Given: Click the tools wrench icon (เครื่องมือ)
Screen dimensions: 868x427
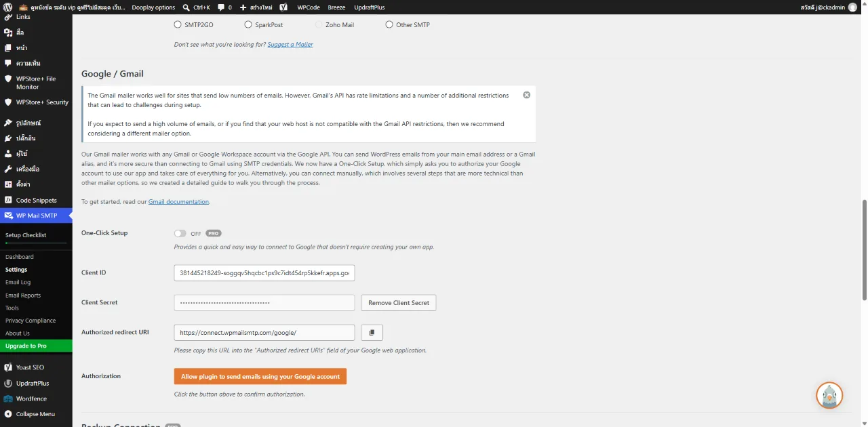Looking at the screenshot, I should click(8, 169).
